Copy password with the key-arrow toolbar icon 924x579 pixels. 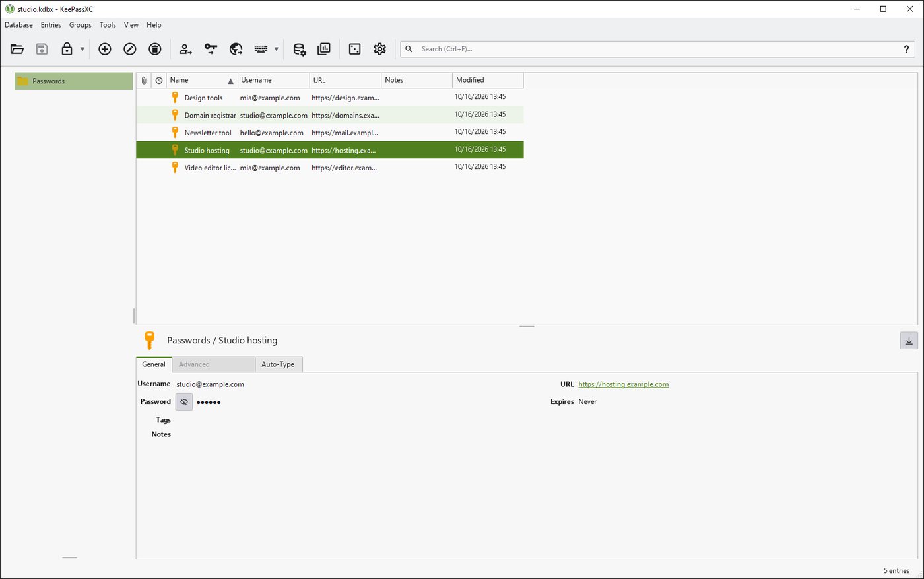click(211, 49)
